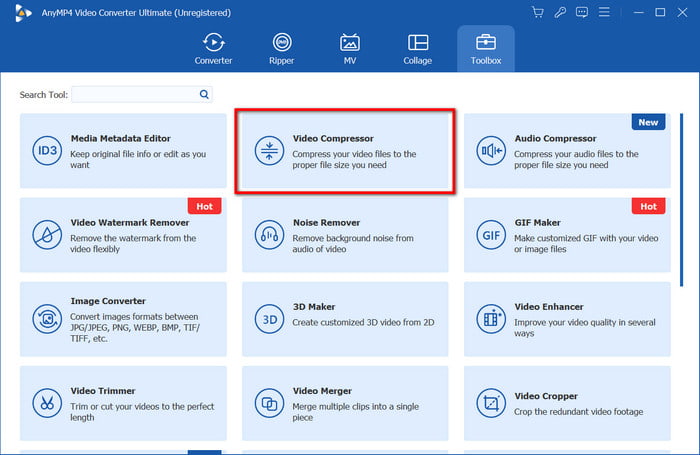The height and width of the screenshot is (455, 700).
Task: Click the ID3 Media Metadata Editor icon
Action: pyautogui.click(x=47, y=150)
